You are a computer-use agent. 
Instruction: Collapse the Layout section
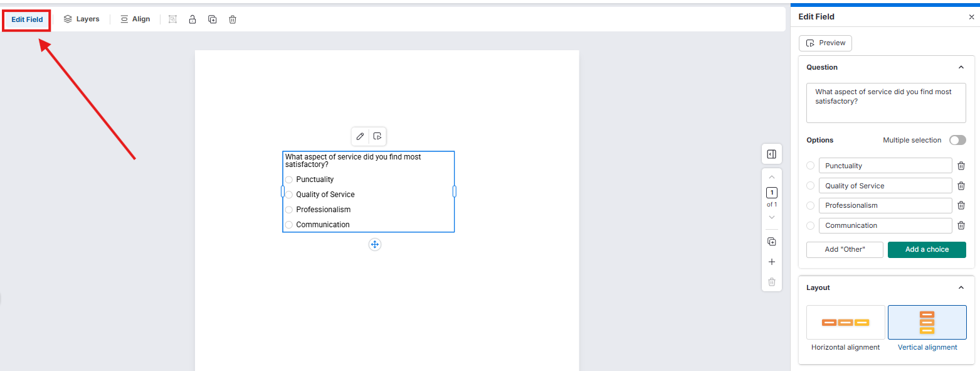point(961,288)
